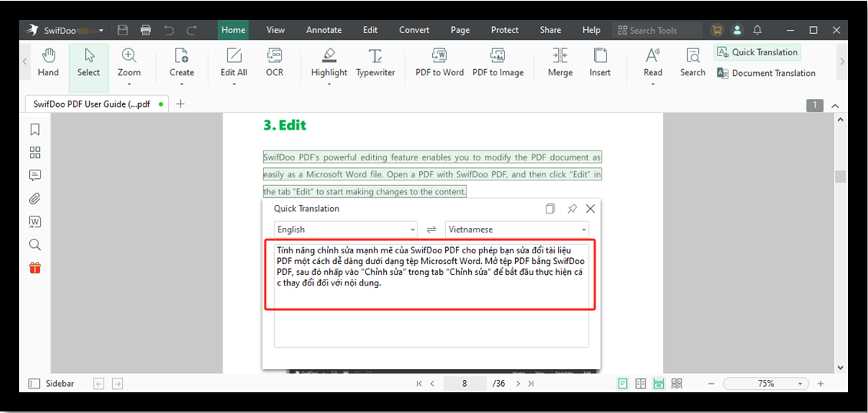Switch to two-page scrolling view

676,383
